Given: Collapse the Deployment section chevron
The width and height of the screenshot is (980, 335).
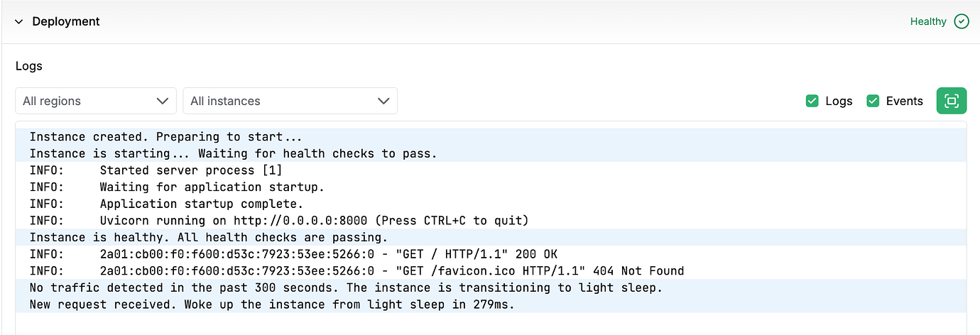Looking at the screenshot, I should coord(19,21).
